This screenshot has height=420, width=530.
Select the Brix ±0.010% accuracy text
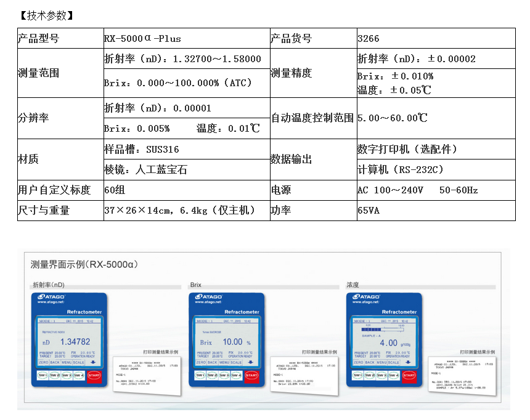[x=395, y=76]
